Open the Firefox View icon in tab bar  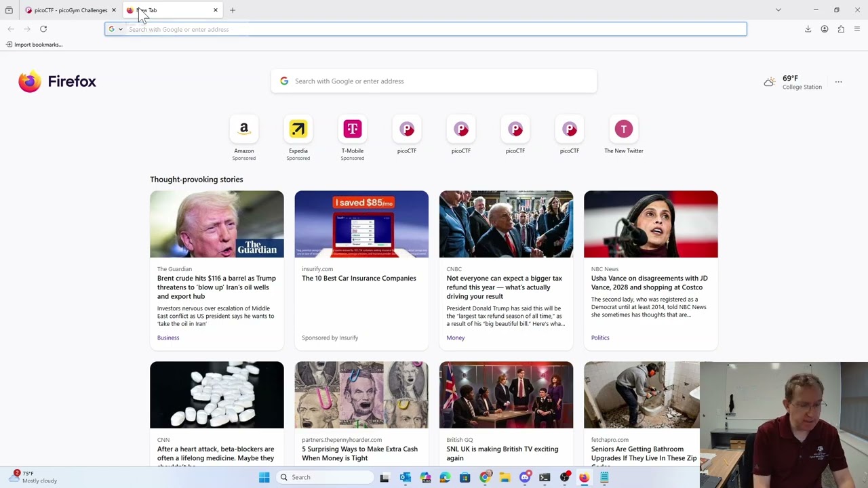coord(9,10)
